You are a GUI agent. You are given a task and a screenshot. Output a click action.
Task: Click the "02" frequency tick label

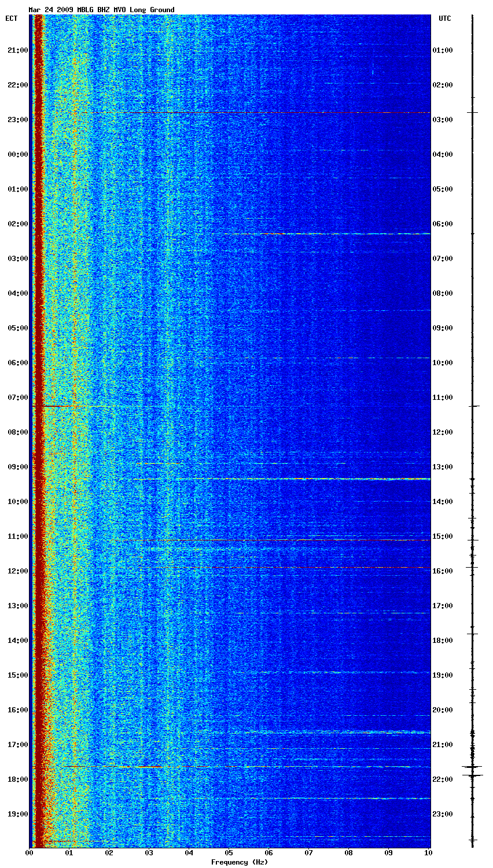click(109, 853)
